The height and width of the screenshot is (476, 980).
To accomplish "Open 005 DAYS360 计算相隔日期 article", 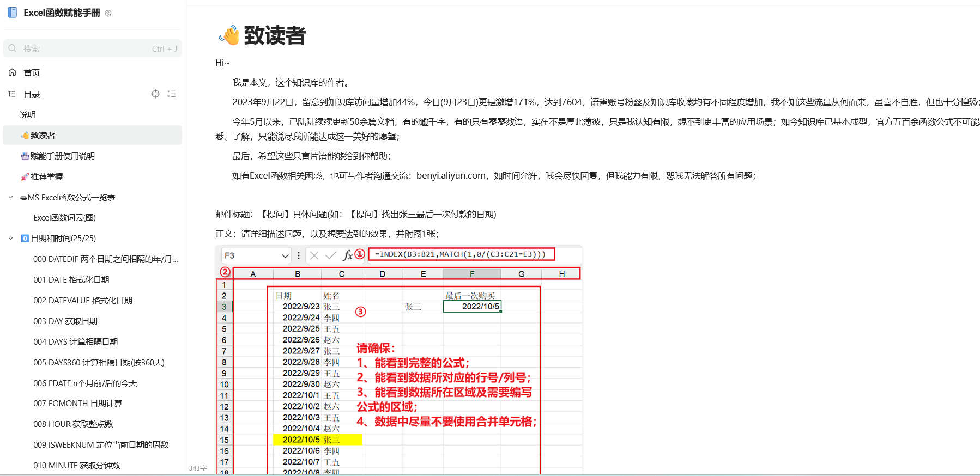I will pos(99,363).
